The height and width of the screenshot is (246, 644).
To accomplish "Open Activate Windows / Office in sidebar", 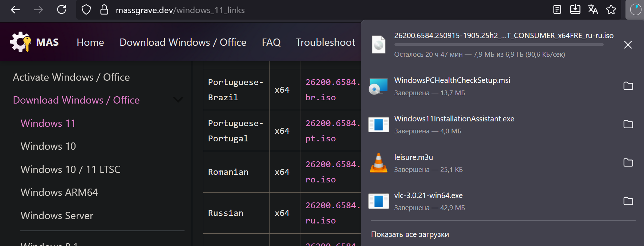I will click(71, 77).
